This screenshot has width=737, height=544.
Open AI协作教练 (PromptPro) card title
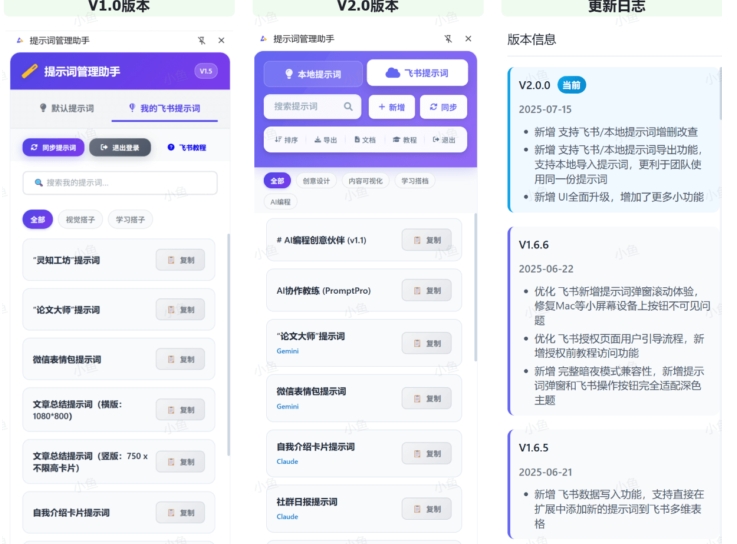click(323, 291)
